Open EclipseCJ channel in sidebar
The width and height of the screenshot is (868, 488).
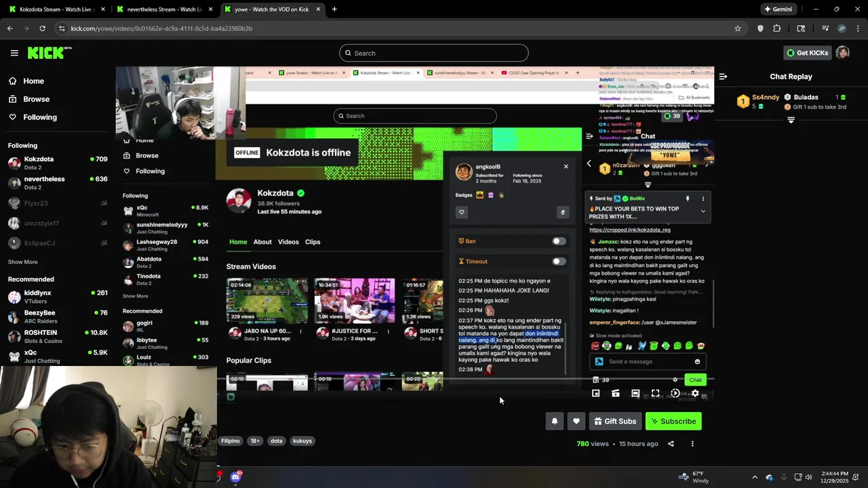point(58,243)
